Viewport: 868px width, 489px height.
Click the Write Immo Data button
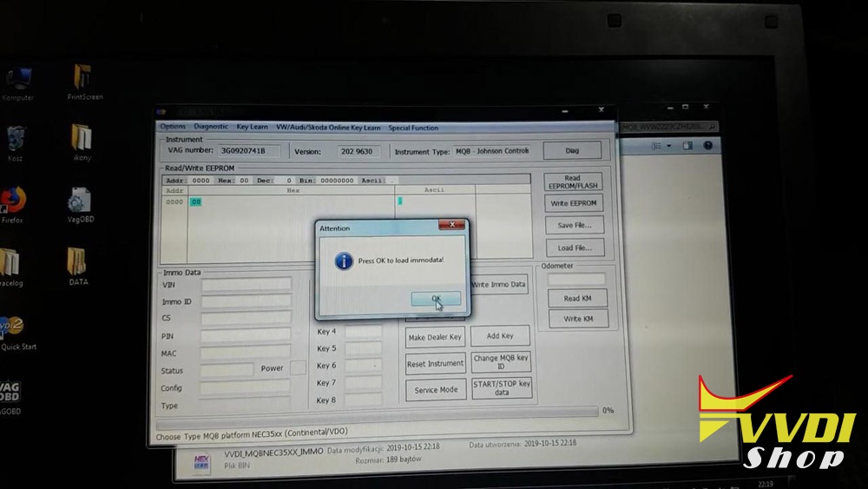[498, 285]
